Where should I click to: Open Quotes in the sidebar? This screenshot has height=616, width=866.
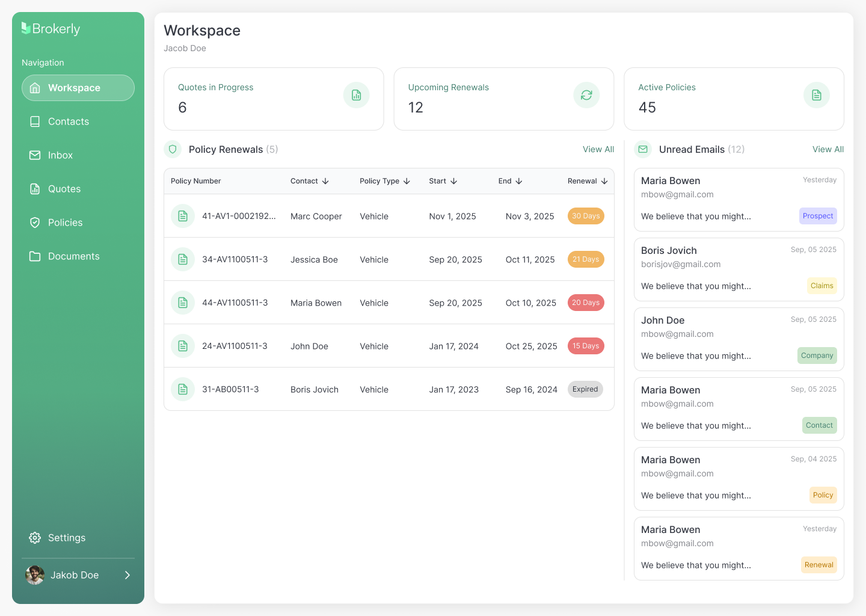click(78, 189)
